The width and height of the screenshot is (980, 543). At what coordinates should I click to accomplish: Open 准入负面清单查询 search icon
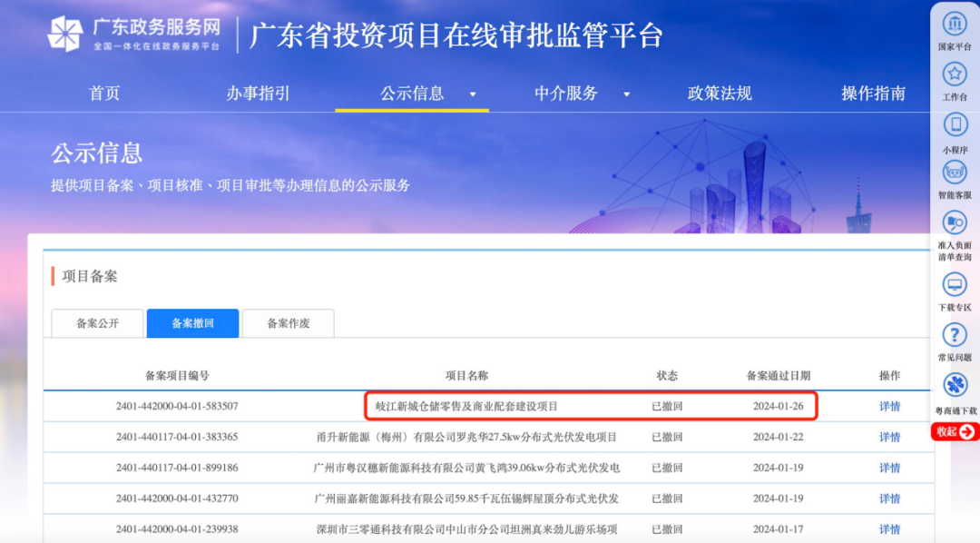pos(955,222)
